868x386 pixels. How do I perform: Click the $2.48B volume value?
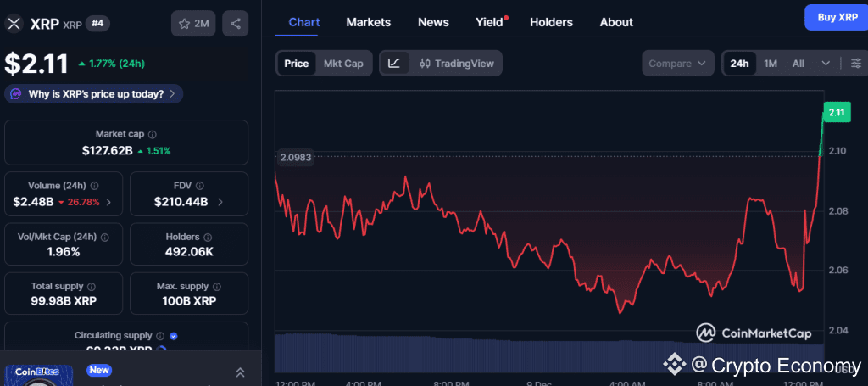click(x=33, y=202)
